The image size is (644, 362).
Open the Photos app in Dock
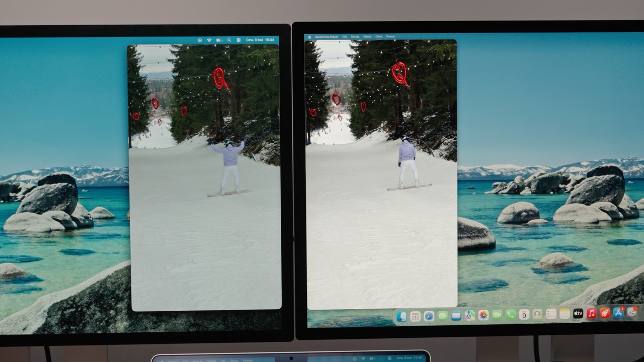point(483,315)
